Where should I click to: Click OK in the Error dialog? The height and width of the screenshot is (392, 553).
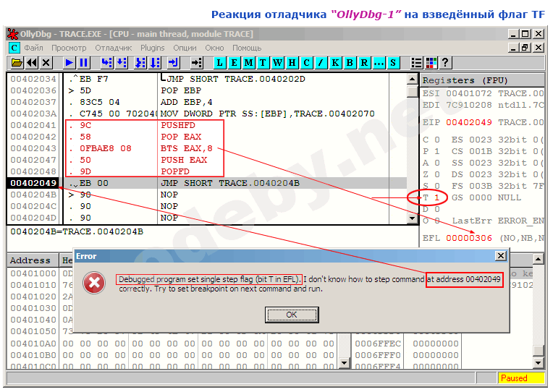[292, 315]
